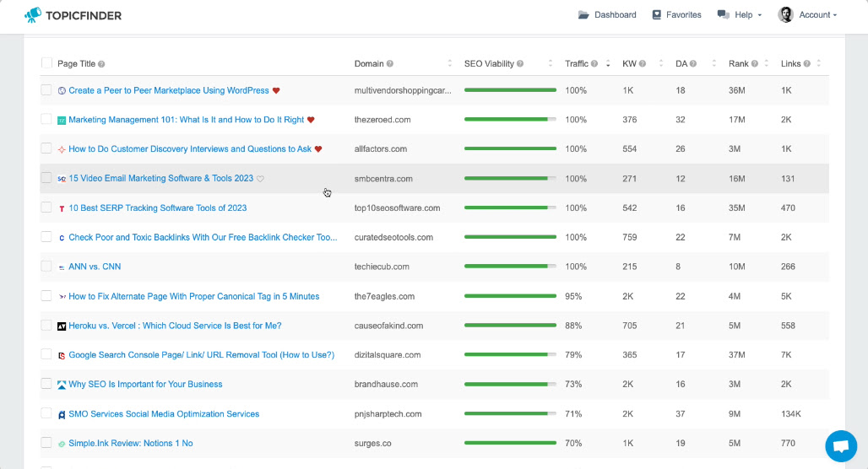The width and height of the screenshot is (868, 469).
Task: Click help icon beside Rank header
Action: point(754,63)
